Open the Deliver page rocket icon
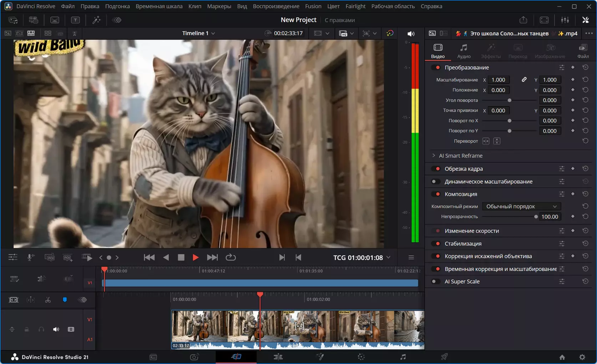This screenshot has height=364, width=597. 444,357
